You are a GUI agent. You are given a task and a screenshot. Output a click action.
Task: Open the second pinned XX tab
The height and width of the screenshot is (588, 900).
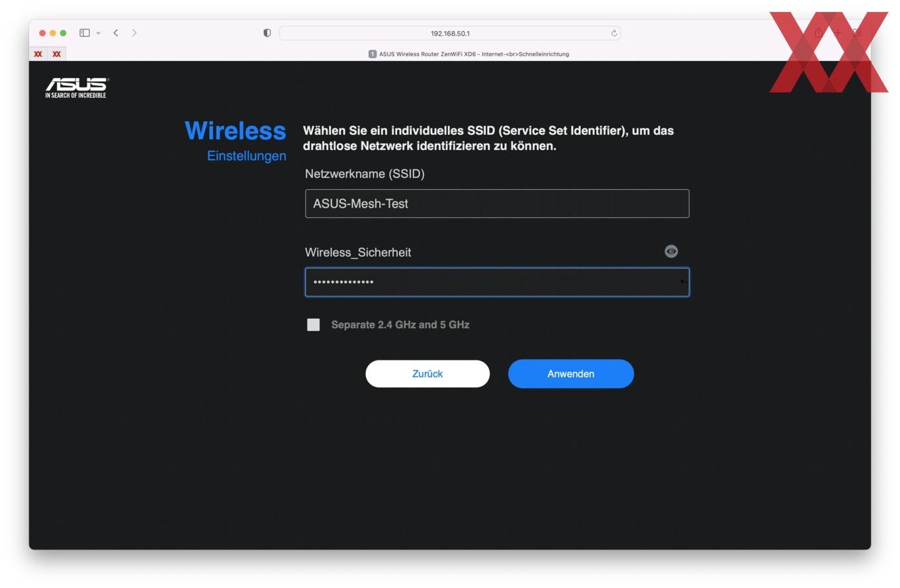point(57,54)
